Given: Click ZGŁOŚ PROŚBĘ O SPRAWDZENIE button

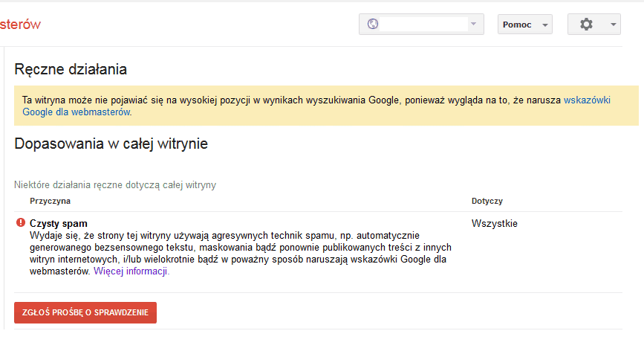Looking at the screenshot, I should point(85,312).
